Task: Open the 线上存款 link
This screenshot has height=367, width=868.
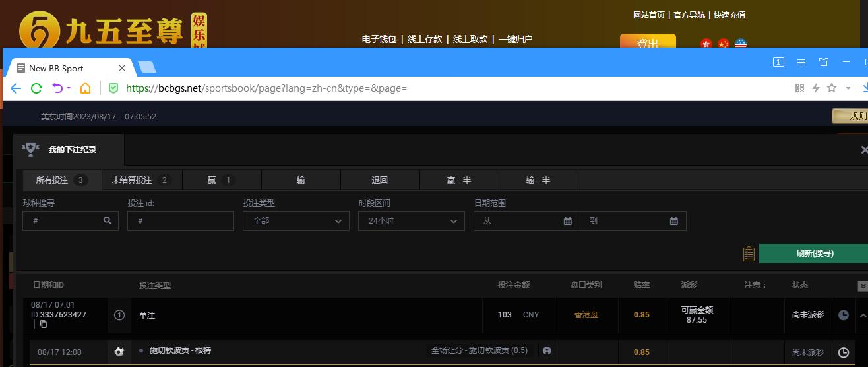Action: (425, 39)
